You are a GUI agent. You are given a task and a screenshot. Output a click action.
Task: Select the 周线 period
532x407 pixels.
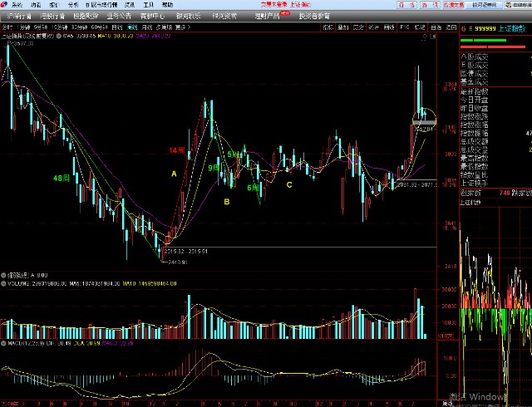coord(132,27)
